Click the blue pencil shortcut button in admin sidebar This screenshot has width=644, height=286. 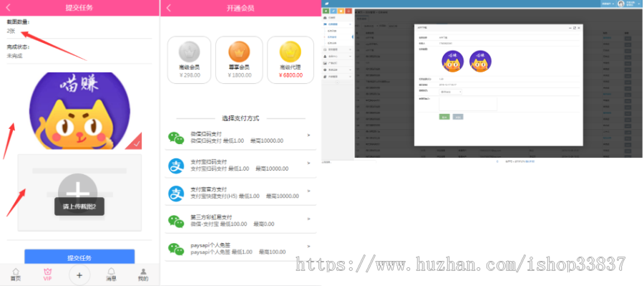333,11
